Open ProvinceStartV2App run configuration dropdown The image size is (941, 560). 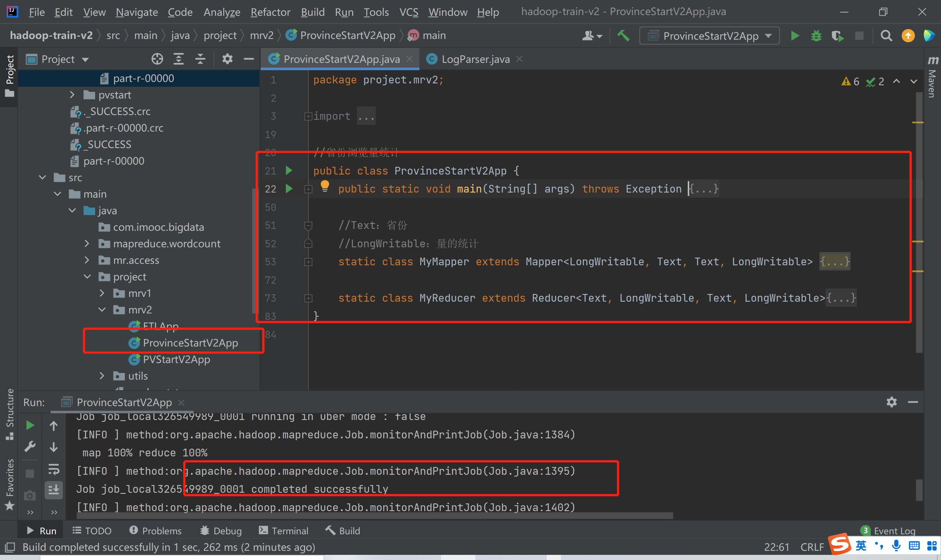710,36
